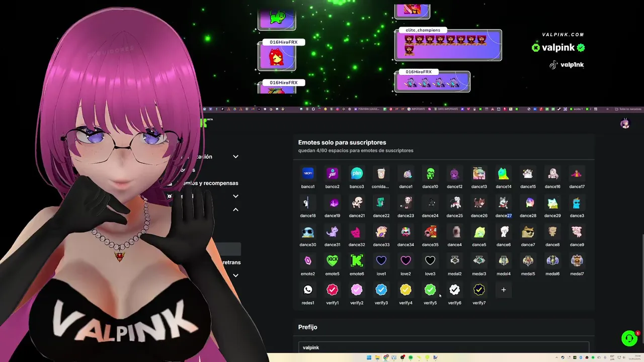The height and width of the screenshot is (362, 644).
Task: Select the dance12 purple emote
Action: 454,174
